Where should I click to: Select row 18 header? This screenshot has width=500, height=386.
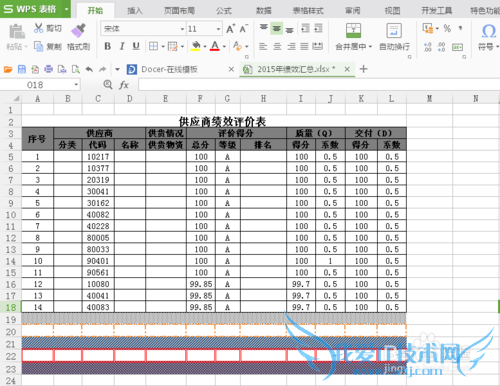(x=11, y=307)
